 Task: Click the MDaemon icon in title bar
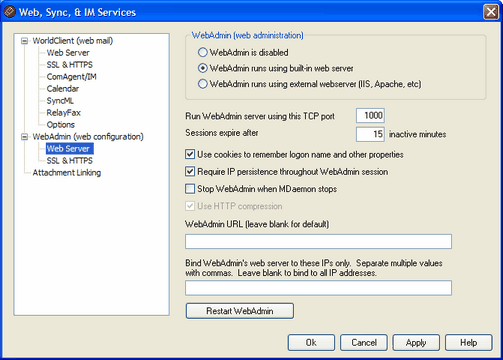coord(9,12)
